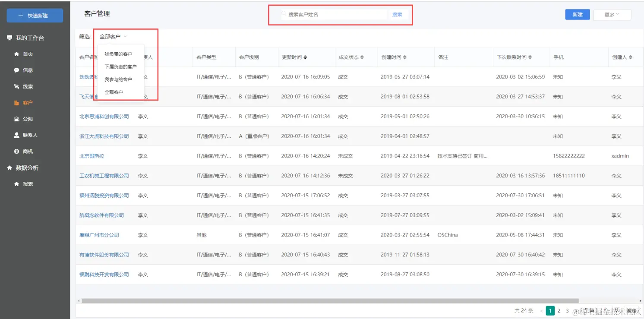Click the 快速新建 quick-create button
This screenshot has width=644, height=319.
pyautogui.click(x=35, y=16)
